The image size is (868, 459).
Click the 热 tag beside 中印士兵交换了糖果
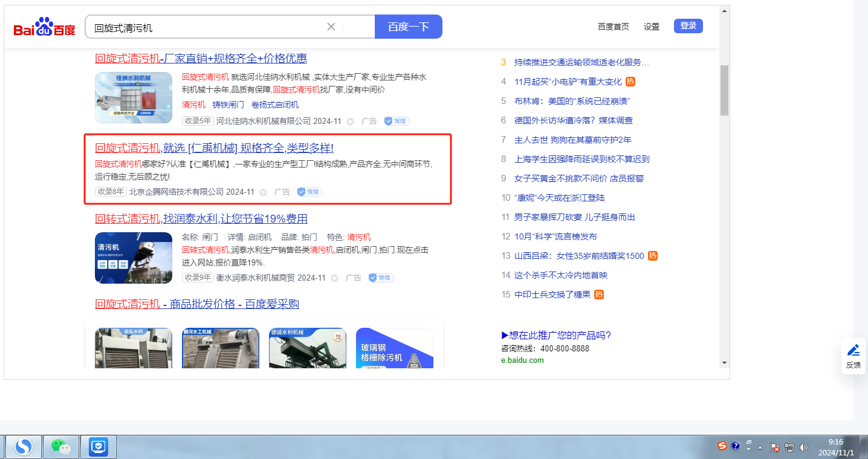tap(599, 295)
